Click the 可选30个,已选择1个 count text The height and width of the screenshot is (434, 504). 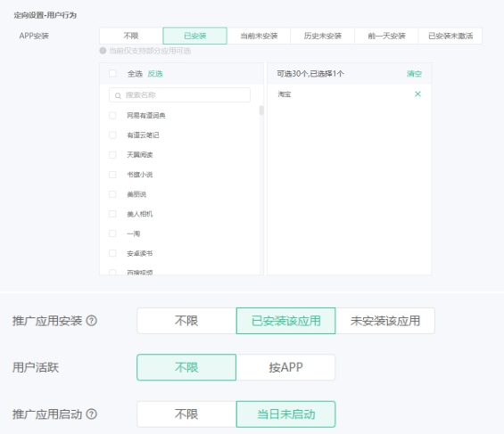[310, 73]
